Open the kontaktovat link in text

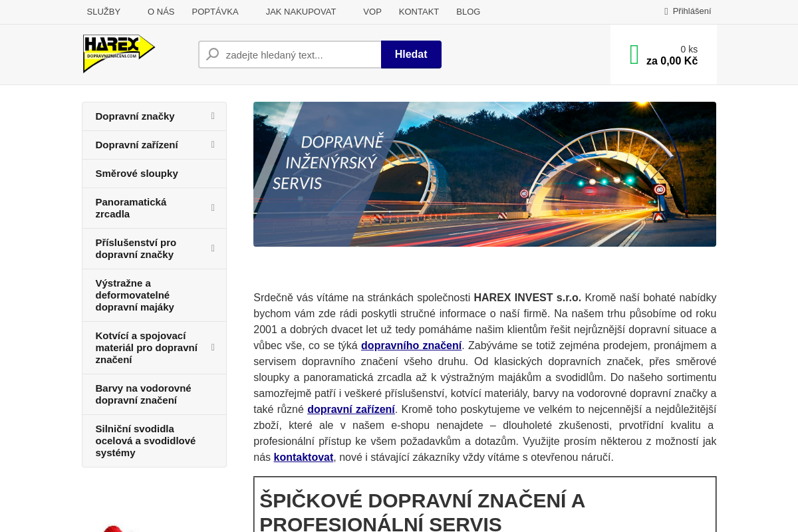[x=303, y=457]
